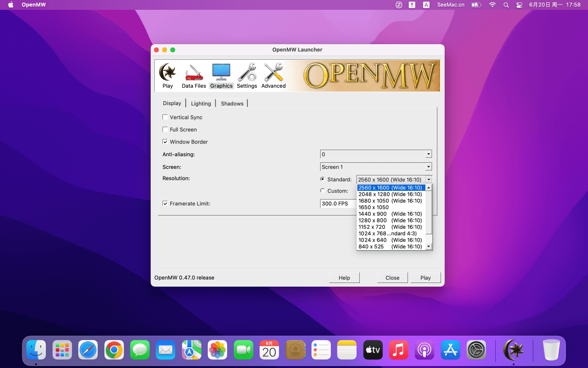The width and height of the screenshot is (588, 368).
Task: Open Music app in the dock
Action: (x=399, y=350)
